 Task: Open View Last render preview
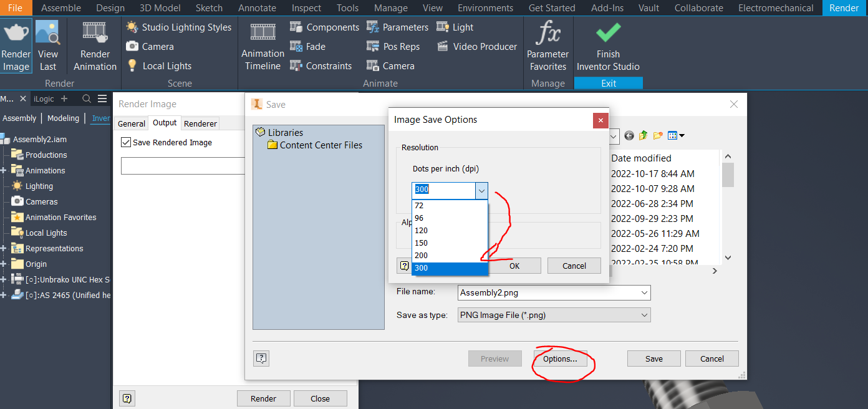(48, 45)
